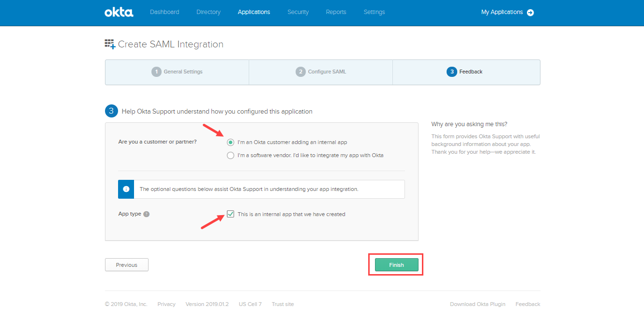This screenshot has width=644, height=321.
Task: Open the Applications menu
Action: (254, 12)
